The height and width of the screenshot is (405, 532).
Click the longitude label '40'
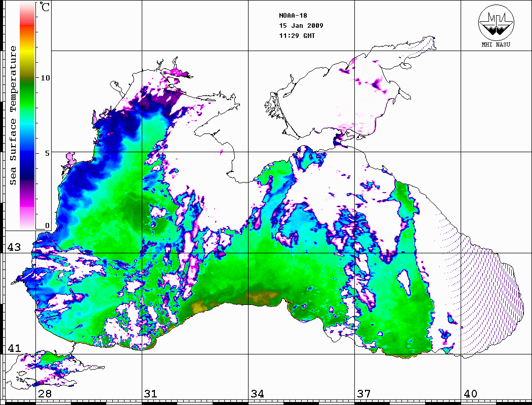(x=470, y=394)
